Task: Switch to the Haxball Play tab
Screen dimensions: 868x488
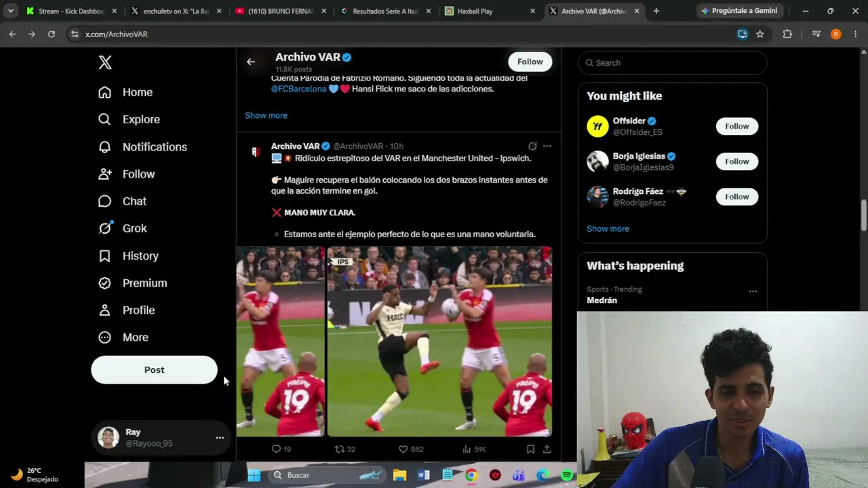Action: click(x=489, y=11)
